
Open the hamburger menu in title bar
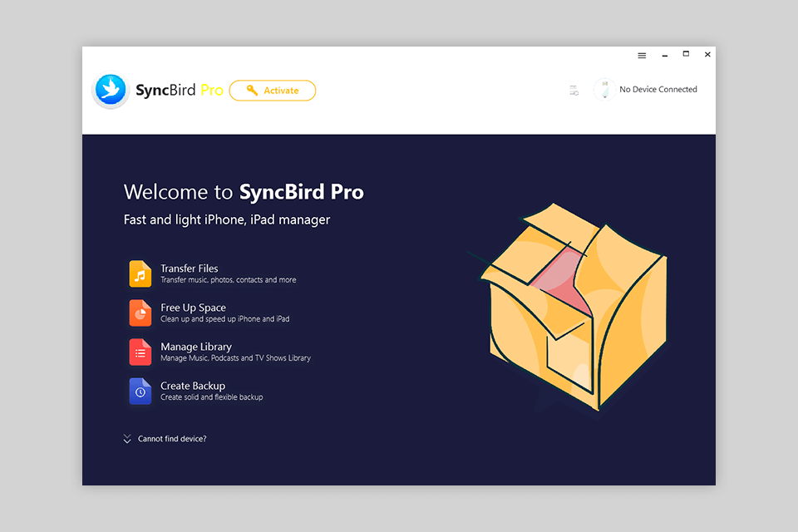pyautogui.click(x=642, y=56)
